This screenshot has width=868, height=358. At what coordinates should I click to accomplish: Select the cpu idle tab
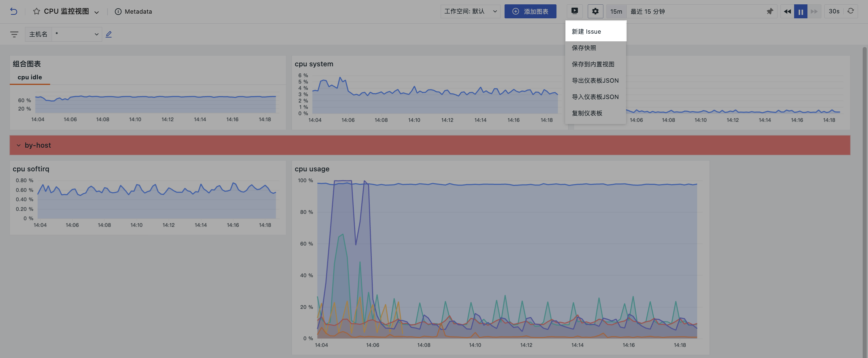tap(30, 77)
